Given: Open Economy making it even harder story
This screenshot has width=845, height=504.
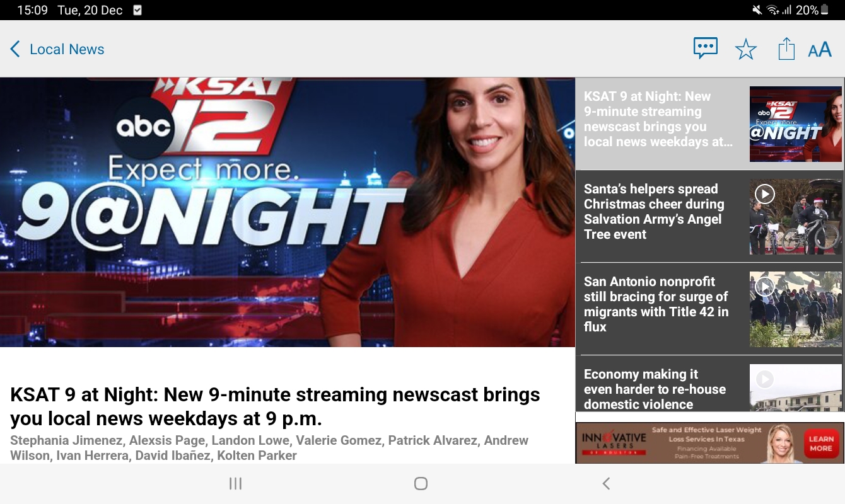Looking at the screenshot, I should pos(709,384).
